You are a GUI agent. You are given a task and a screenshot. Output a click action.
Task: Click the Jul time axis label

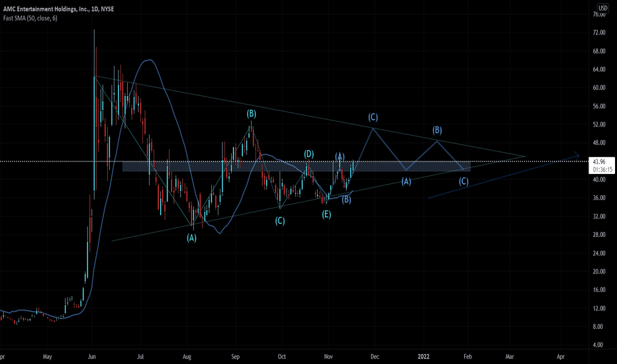click(140, 357)
